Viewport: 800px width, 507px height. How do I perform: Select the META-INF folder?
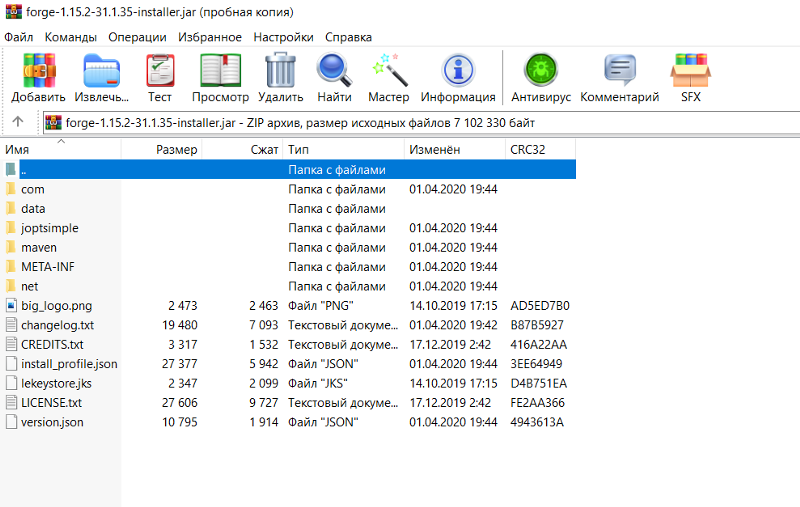[x=47, y=267]
